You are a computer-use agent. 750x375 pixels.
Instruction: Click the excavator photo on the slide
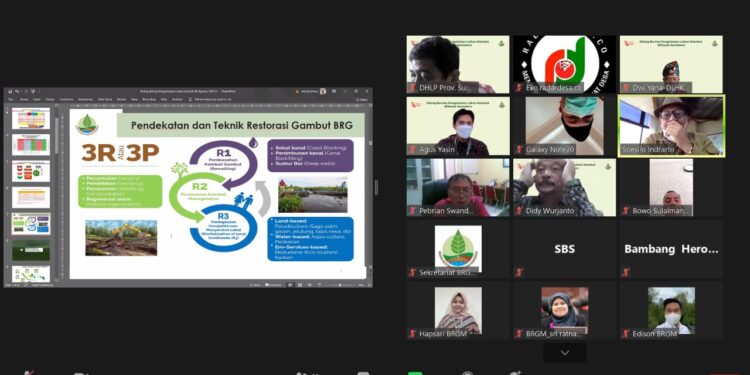pyautogui.click(x=121, y=238)
